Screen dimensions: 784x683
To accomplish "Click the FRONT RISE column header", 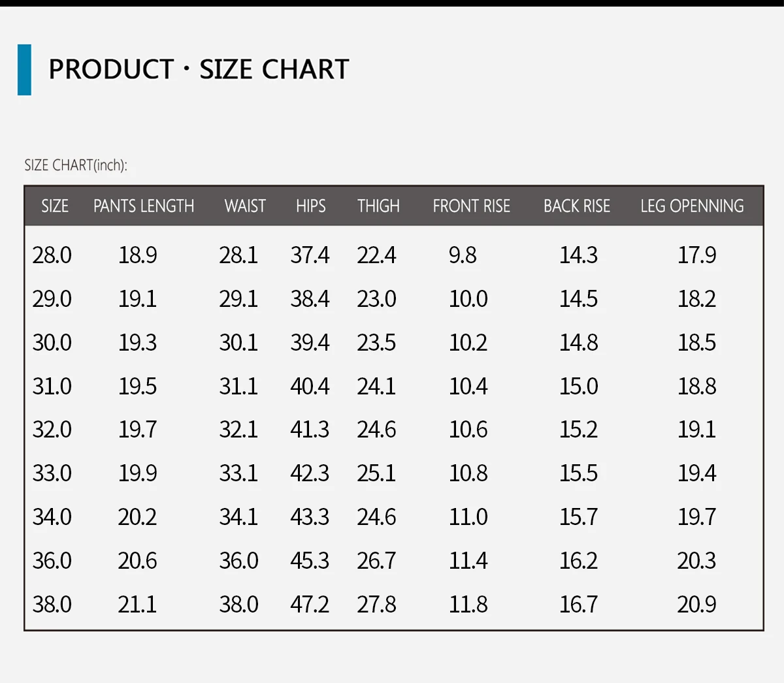I will (x=471, y=206).
